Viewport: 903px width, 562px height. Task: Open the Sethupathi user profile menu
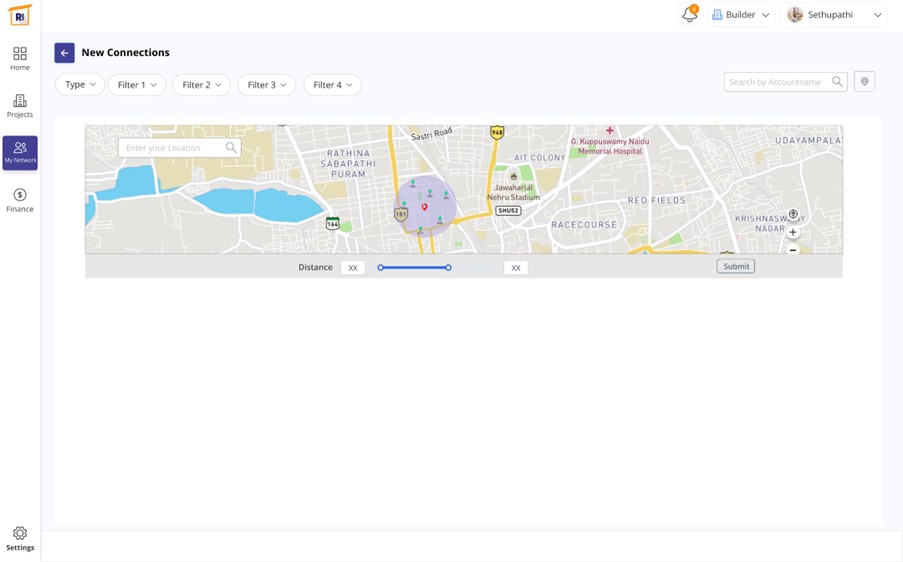point(834,15)
